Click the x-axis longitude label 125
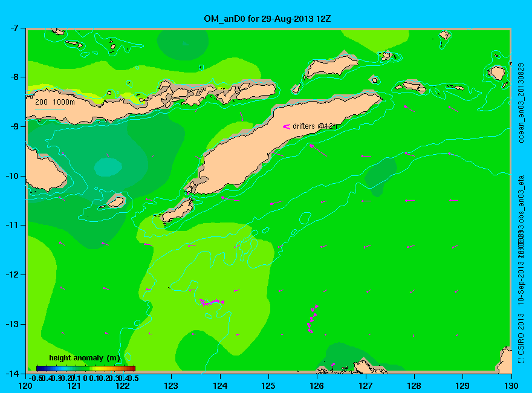532x393 pixels. 268,386
